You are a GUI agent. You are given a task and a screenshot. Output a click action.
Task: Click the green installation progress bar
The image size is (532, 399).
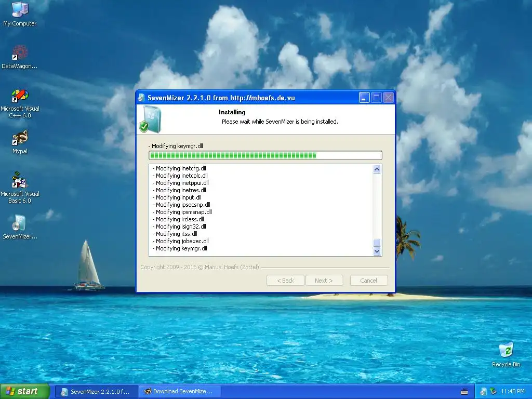pyautogui.click(x=265, y=155)
